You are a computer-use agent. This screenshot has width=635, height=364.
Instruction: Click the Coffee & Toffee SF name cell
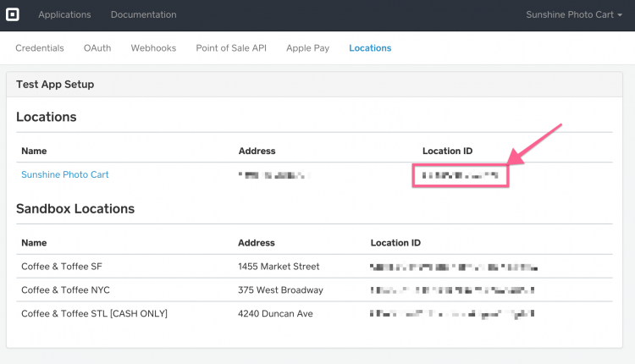click(62, 267)
